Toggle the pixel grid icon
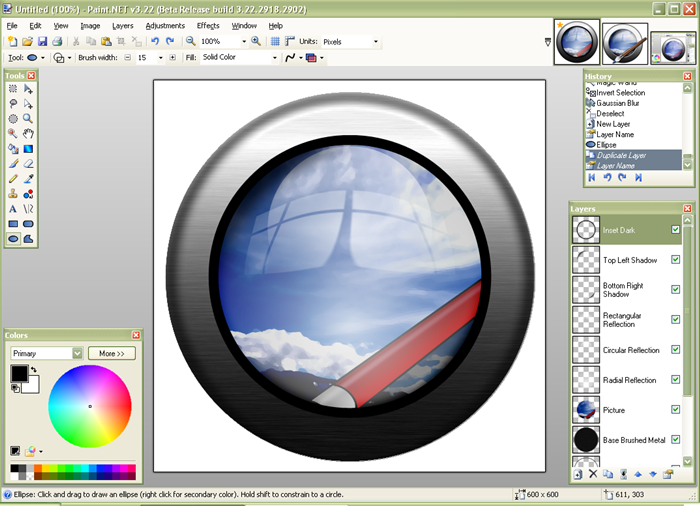 pos(275,42)
